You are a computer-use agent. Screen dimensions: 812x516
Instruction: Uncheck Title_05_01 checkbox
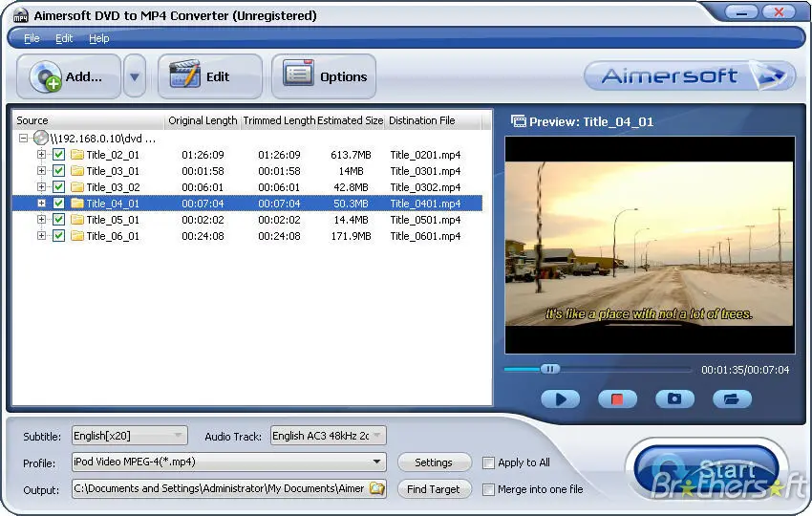58,219
